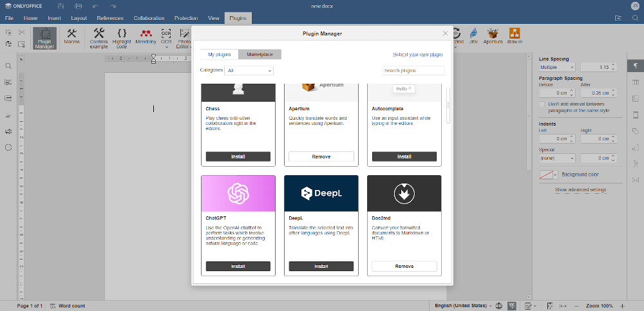This screenshot has width=644, height=311.
Task: Expand the OCR button dropdown arrow
Action: pyautogui.click(x=166, y=47)
